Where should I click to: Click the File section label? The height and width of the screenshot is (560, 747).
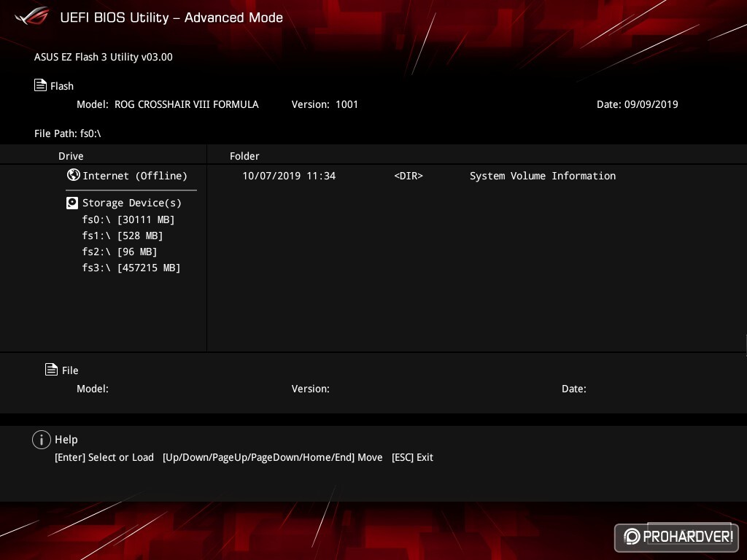click(x=70, y=370)
